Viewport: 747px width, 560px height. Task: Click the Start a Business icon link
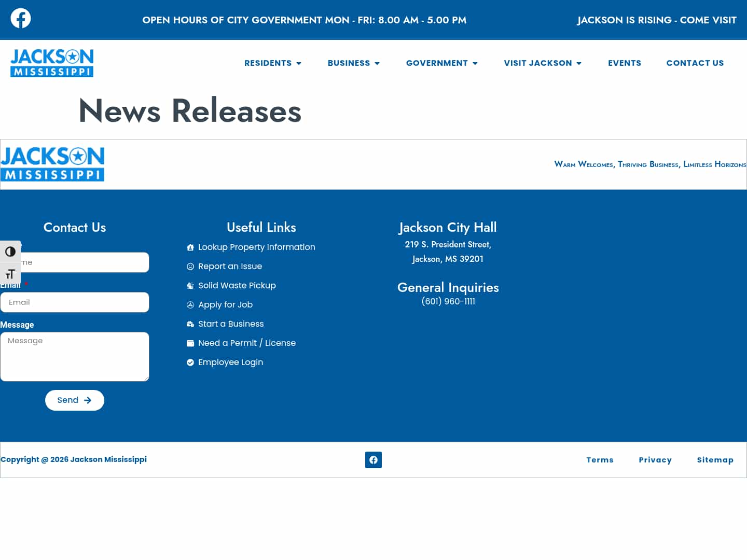click(190, 324)
